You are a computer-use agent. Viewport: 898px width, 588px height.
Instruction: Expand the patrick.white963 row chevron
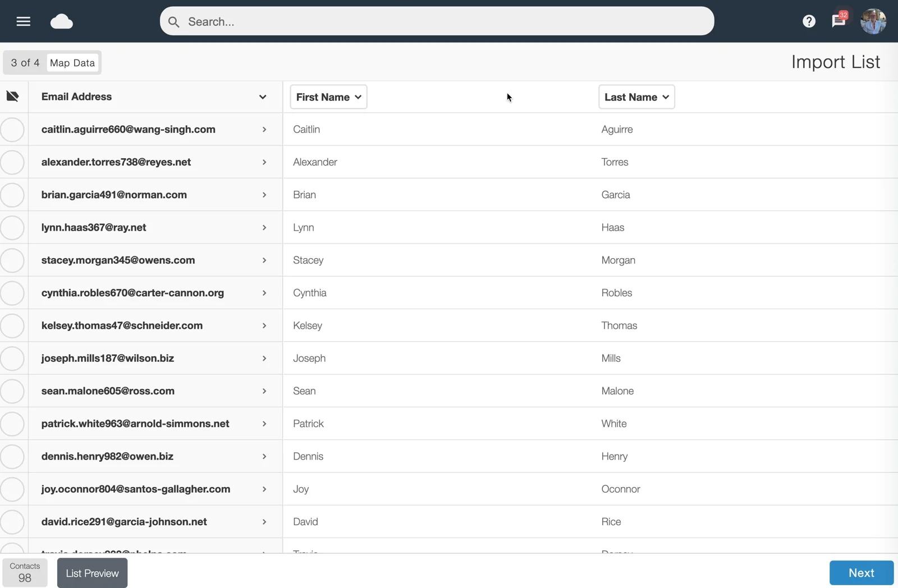(264, 424)
